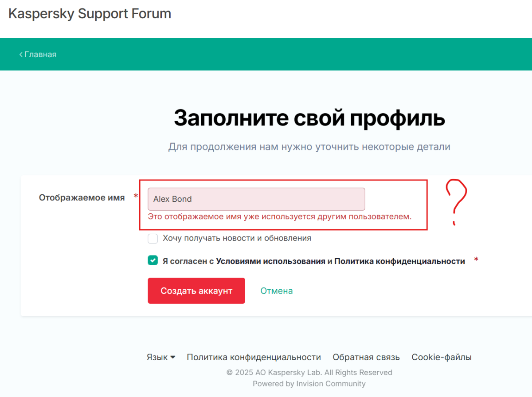The width and height of the screenshot is (532, 397).
Task: Expand the Язык language dropdown arrow
Action: (x=172, y=357)
